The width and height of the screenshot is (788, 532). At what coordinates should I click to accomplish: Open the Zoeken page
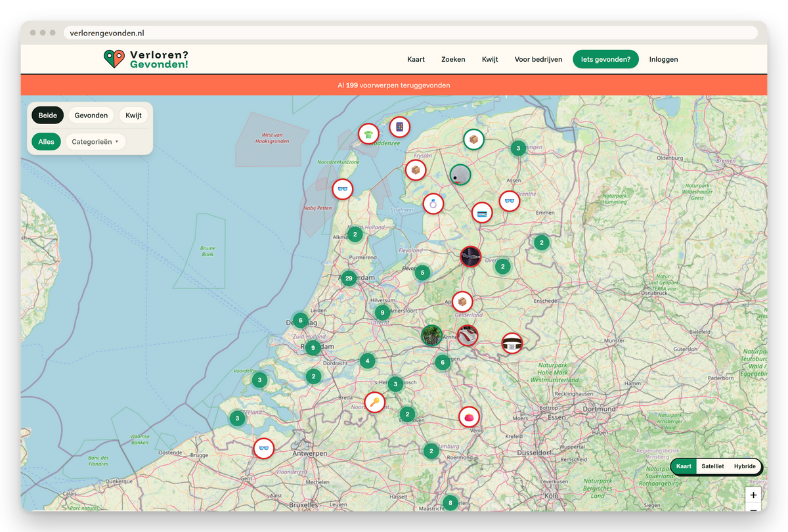[453, 59]
